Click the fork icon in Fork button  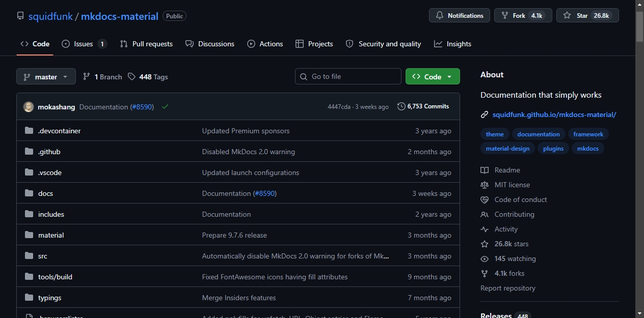coord(505,16)
